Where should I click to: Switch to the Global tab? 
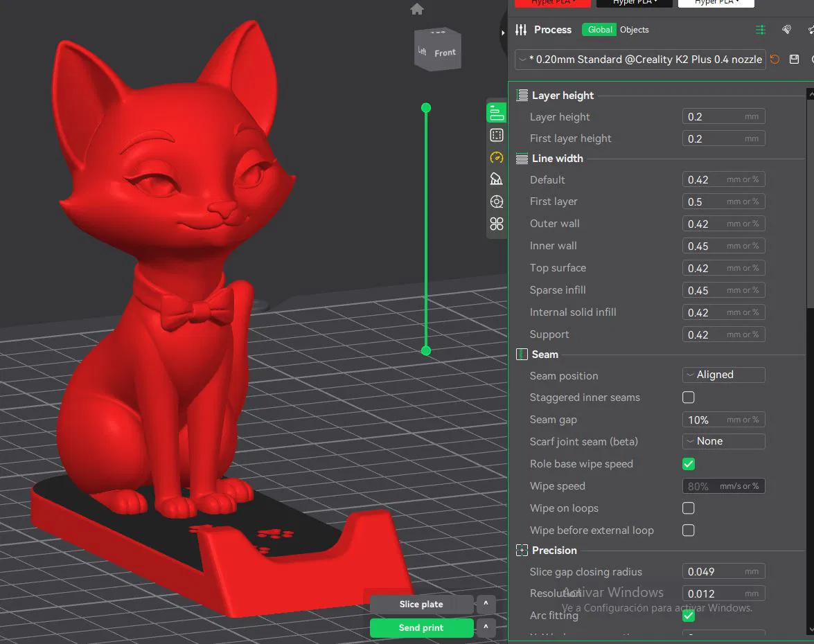[x=600, y=30]
